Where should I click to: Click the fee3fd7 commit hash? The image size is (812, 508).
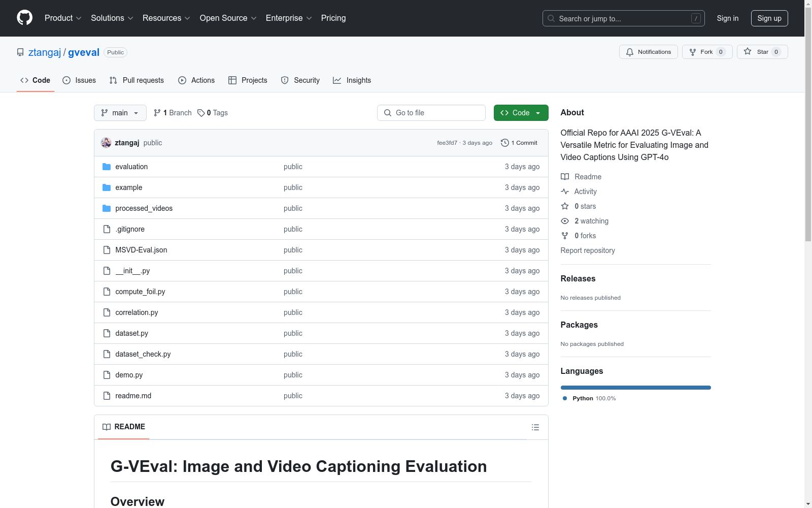coord(447,143)
